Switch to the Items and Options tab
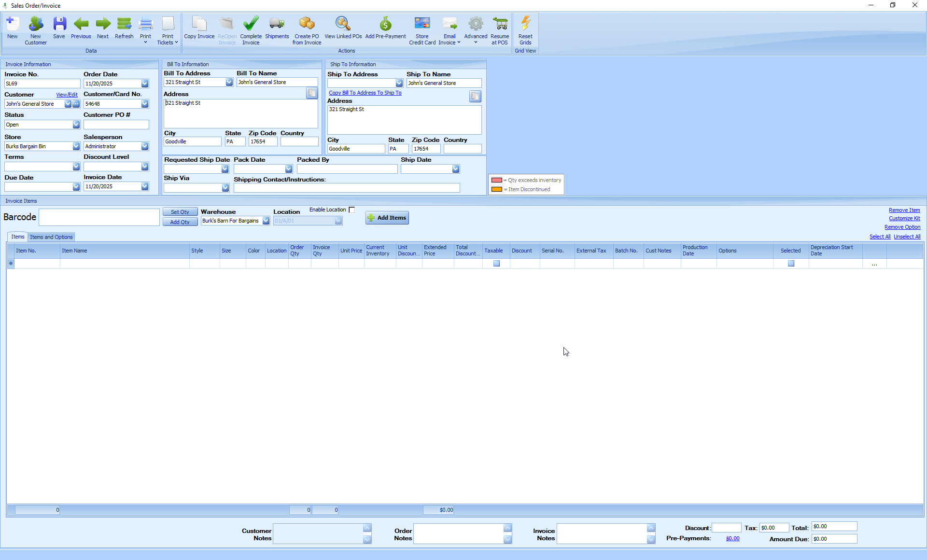Viewport: 927px width, 560px height. pyautogui.click(x=51, y=237)
